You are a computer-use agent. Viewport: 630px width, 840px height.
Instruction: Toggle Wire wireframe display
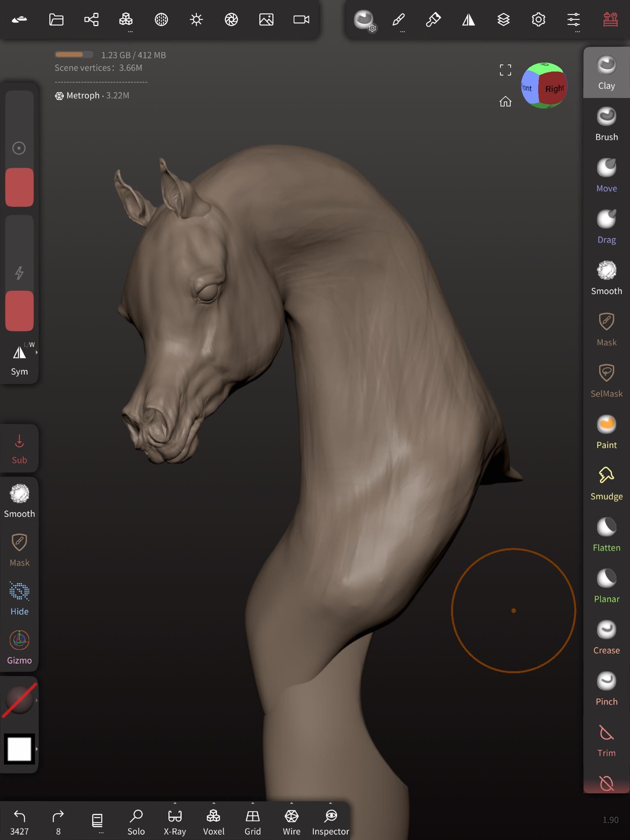point(291,822)
